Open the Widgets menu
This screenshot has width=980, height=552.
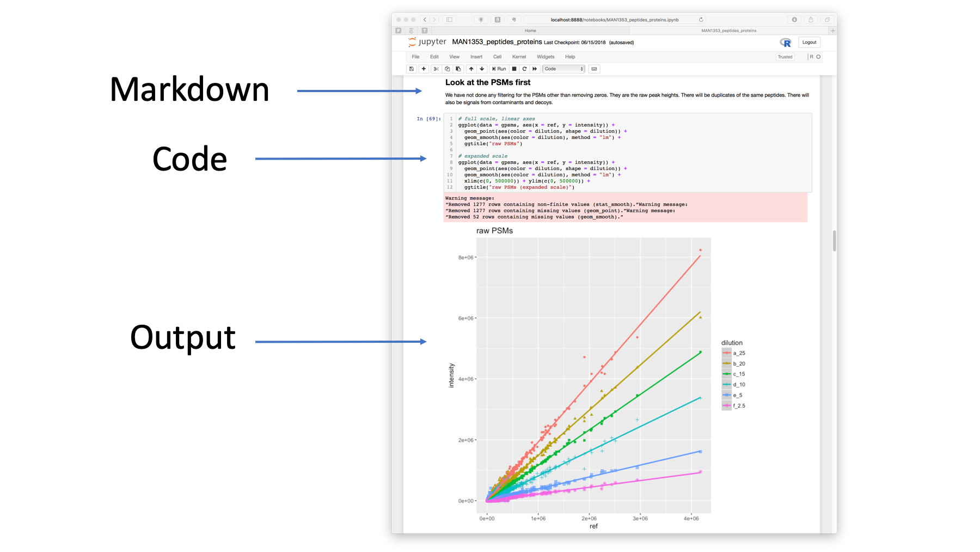click(546, 57)
